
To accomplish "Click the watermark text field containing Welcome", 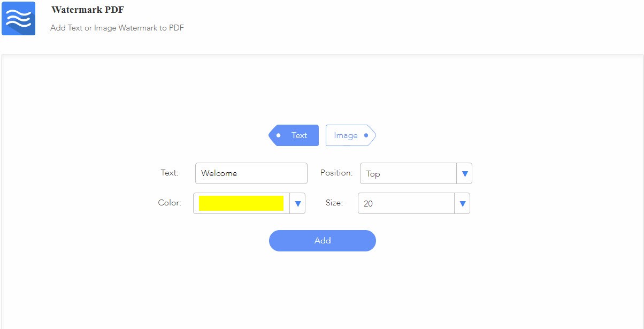I will (x=251, y=173).
